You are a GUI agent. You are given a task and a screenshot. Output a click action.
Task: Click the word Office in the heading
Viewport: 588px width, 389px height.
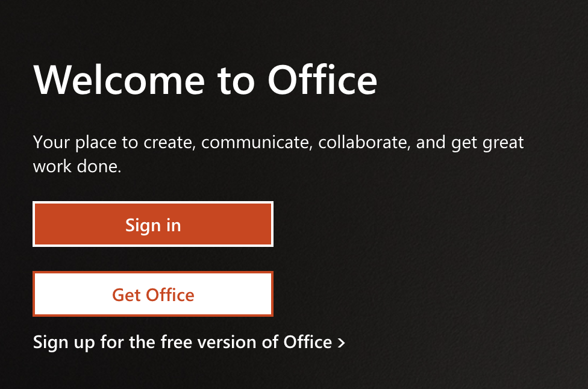point(322,80)
